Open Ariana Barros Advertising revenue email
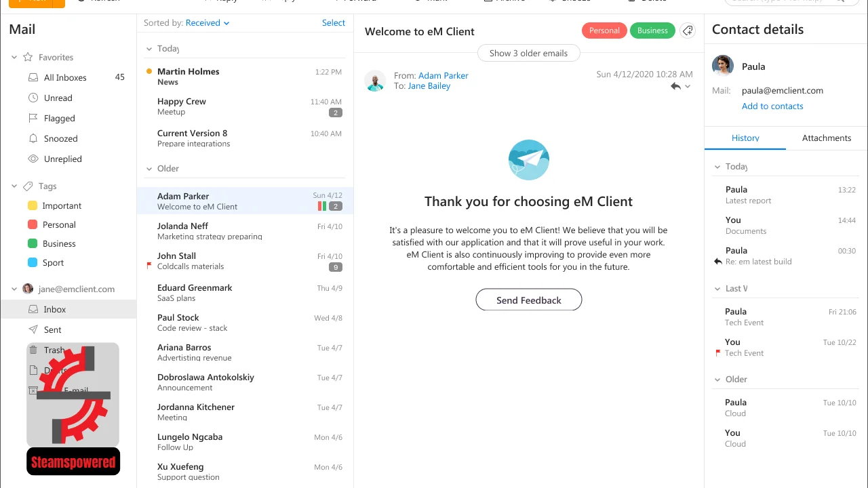The height and width of the screenshot is (488, 868). (x=245, y=352)
